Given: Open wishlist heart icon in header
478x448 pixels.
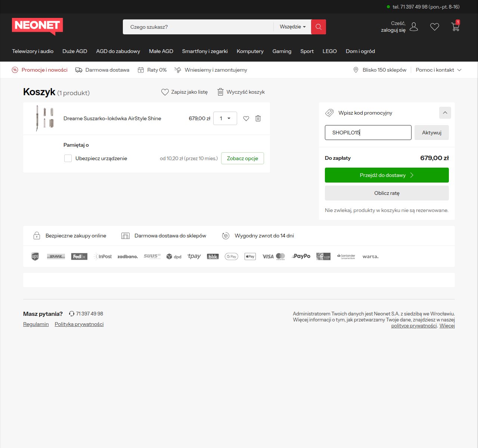Looking at the screenshot, I should (x=435, y=27).
